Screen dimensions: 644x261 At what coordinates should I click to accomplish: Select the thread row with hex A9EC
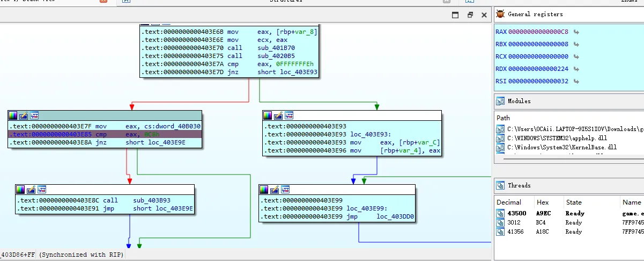pyautogui.click(x=569, y=213)
